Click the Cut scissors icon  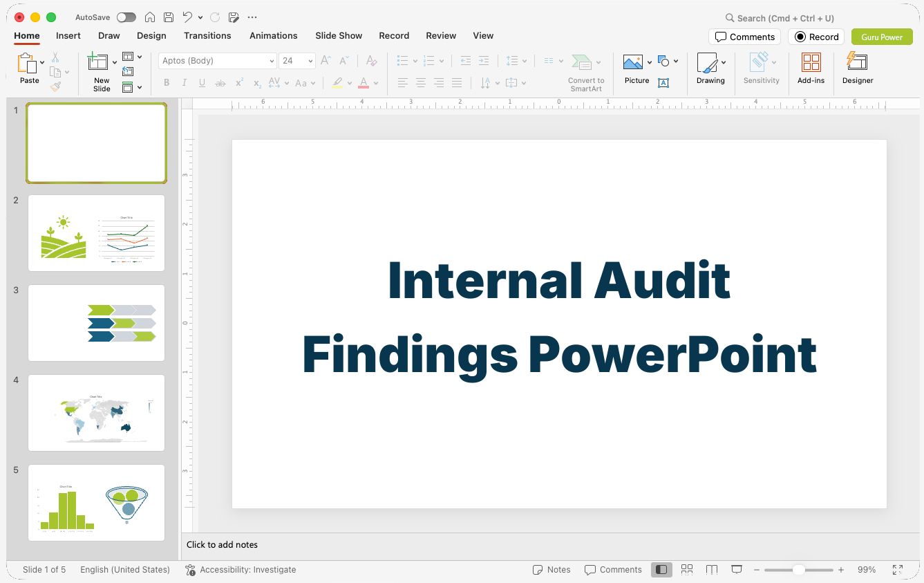pos(55,57)
